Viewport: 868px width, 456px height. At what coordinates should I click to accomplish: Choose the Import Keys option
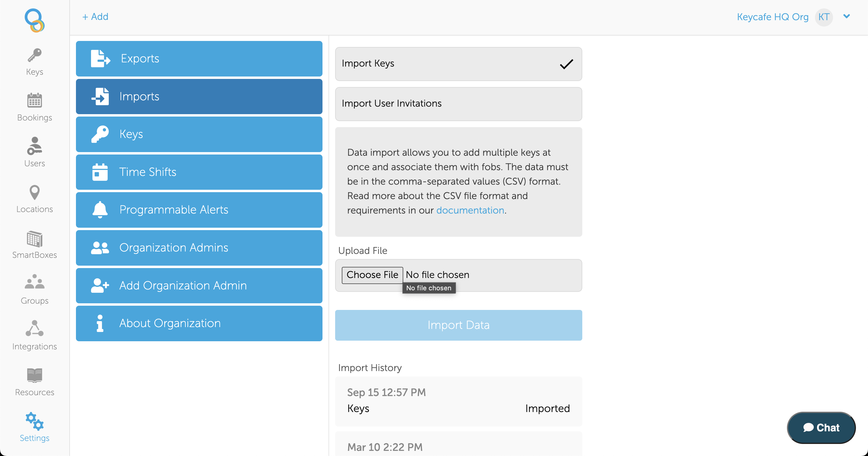(459, 64)
